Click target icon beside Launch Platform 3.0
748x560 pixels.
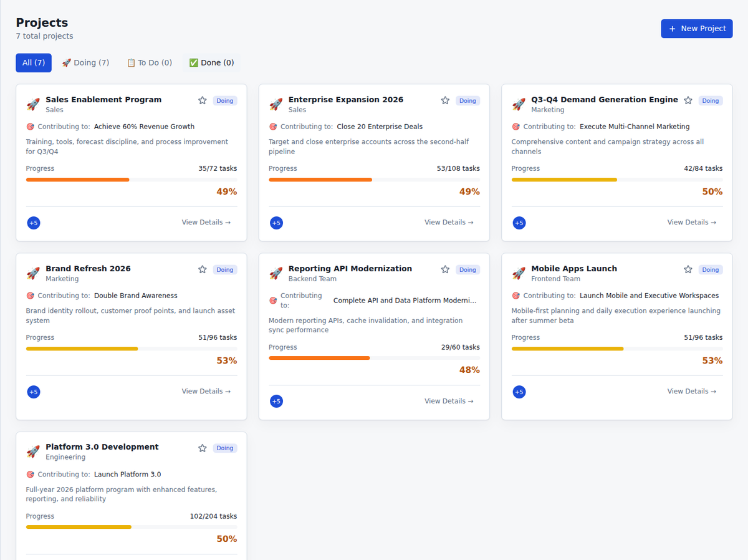tap(30, 475)
